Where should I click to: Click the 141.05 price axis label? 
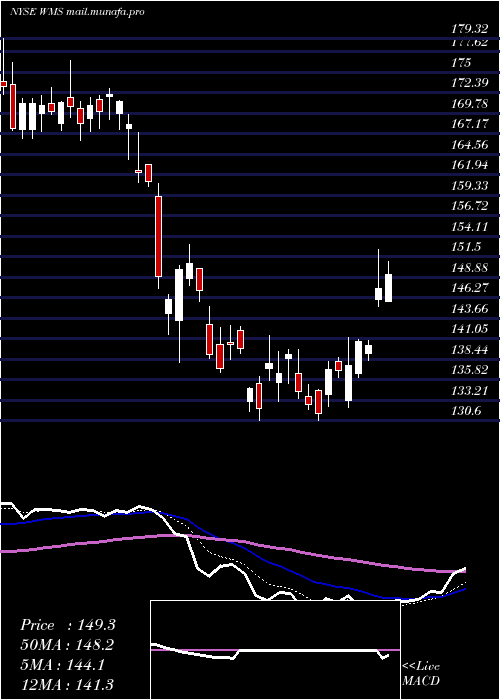(469, 329)
